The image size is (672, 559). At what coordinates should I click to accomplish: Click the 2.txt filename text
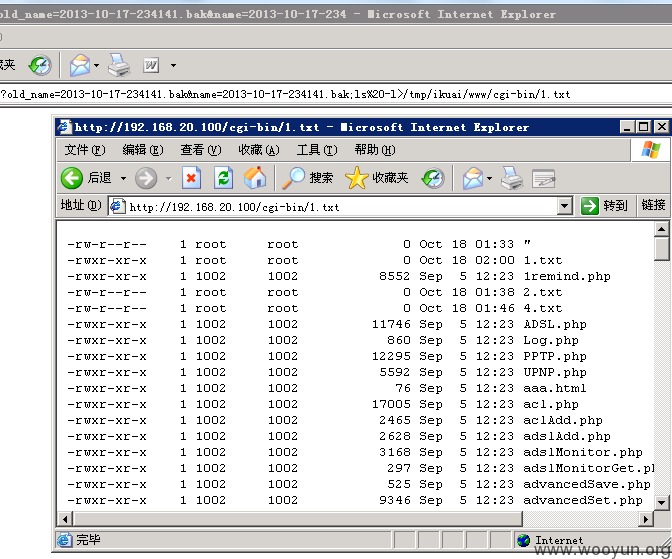[x=543, y=292]
